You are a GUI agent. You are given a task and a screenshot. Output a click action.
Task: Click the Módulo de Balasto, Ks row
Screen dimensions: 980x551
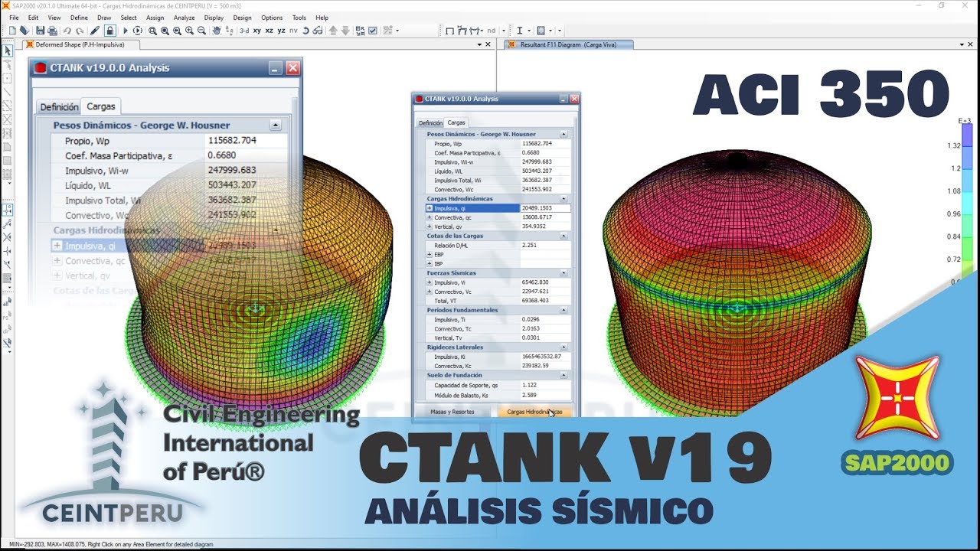pos(498,394)
